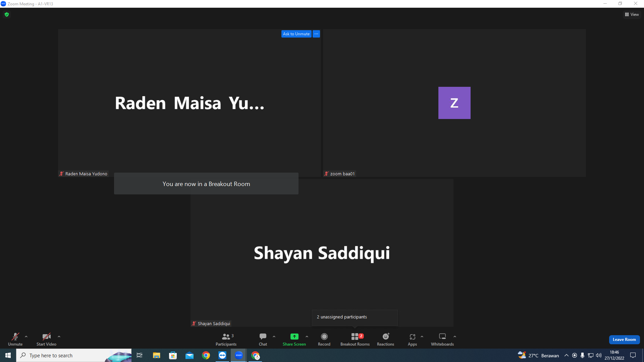Unmute the microphone in Zoom toolbar

coord(15,339)
